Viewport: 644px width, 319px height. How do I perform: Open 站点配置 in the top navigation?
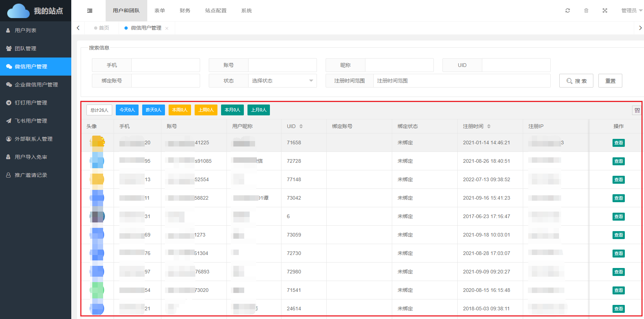(216, 11)
